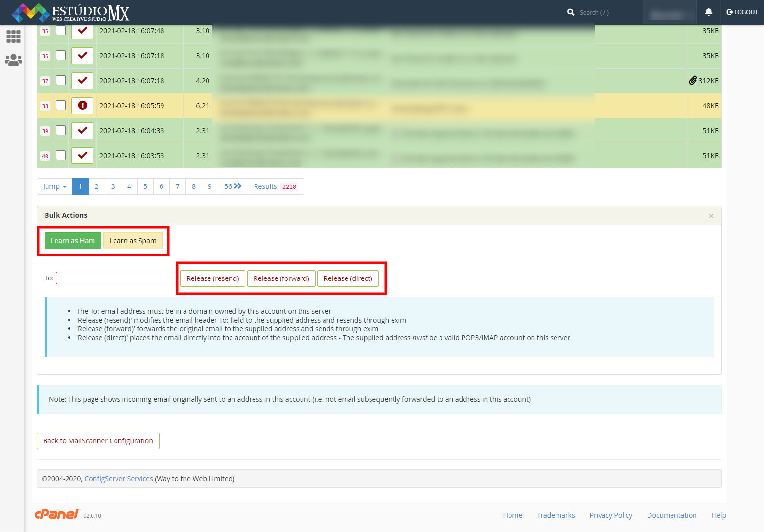Open the ConfigServer Services link
The width and height of the screenshot is (764, 532).
pyautogui.click(x=118, y=479)
